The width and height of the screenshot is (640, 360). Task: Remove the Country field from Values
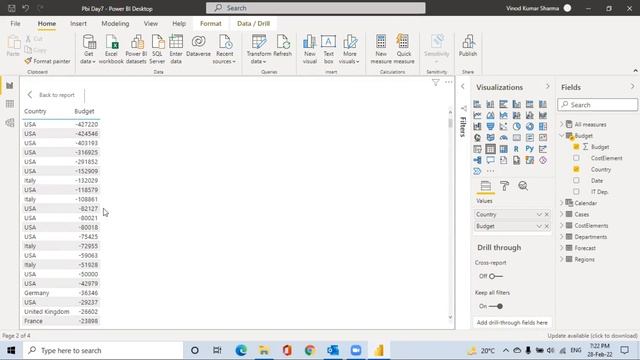coord(547,214)
